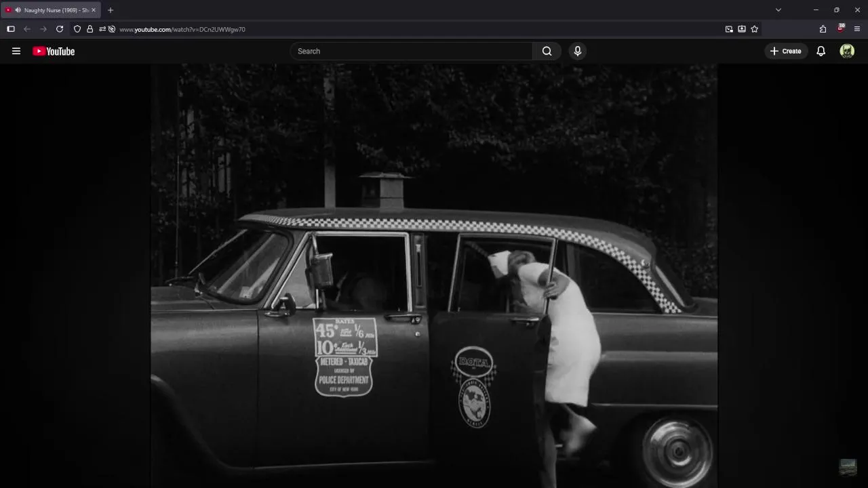Click the sidebar toggle icon in browser toolbar
Screen dimensions: 868x488
tap(11, 29)
